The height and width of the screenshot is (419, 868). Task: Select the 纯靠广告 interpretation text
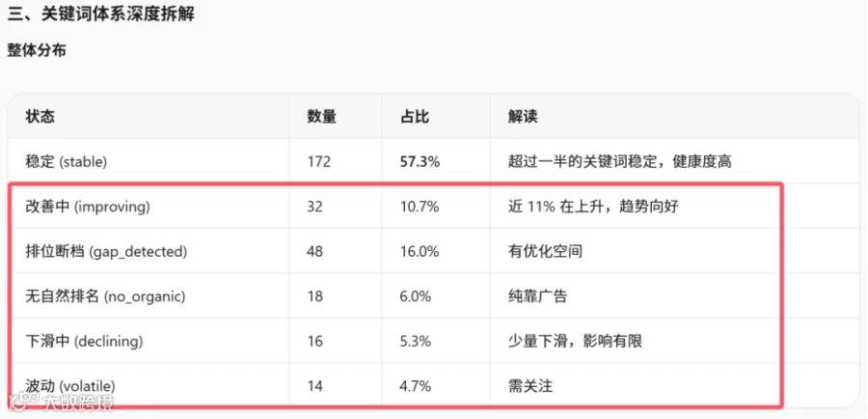click(537, 296)
